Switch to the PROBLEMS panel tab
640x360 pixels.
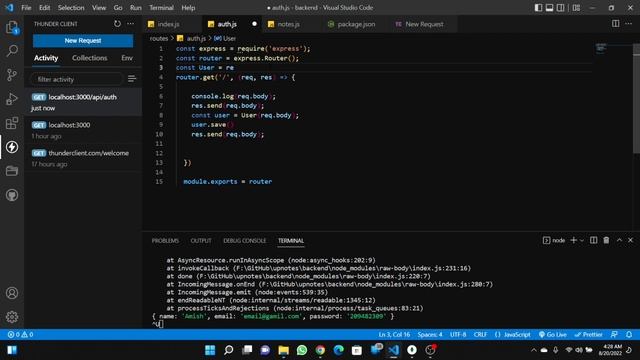[x=165, y=240]
